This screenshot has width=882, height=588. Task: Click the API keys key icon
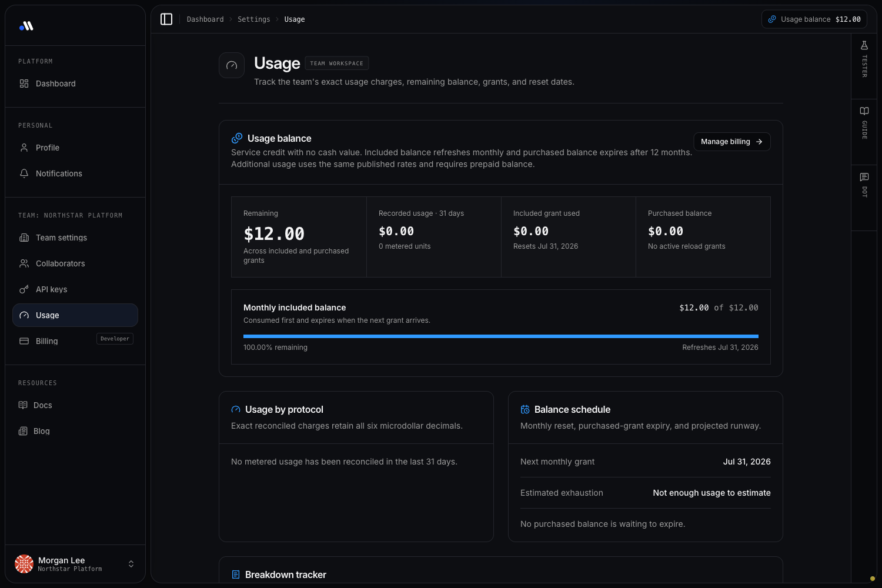pos(24,289)
